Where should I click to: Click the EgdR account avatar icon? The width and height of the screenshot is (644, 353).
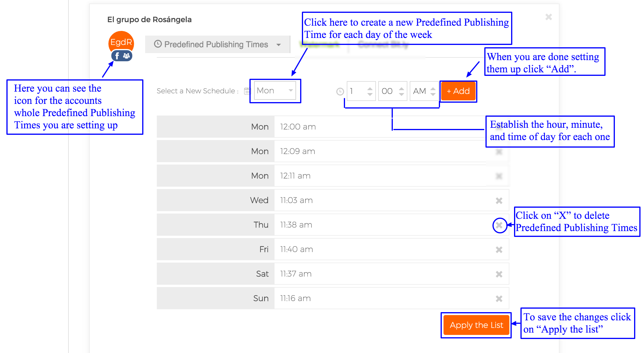pos(121,42)
